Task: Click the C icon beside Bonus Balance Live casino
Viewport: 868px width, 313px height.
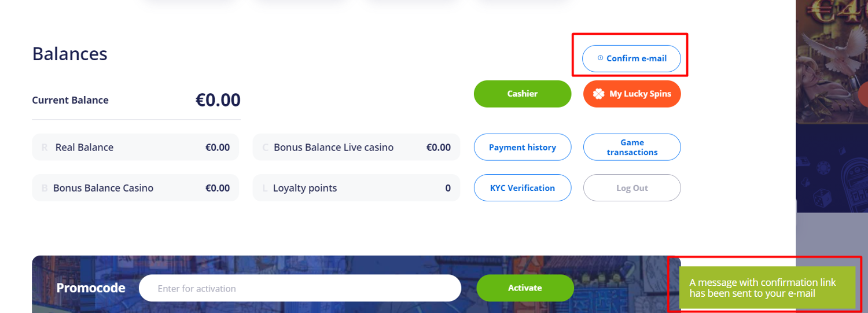Action: coord(265,148)
